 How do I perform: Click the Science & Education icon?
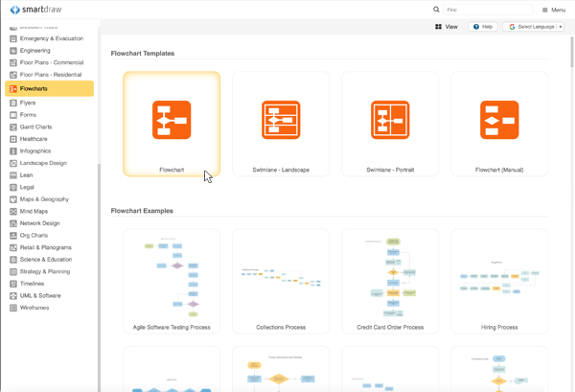(13, 260)
